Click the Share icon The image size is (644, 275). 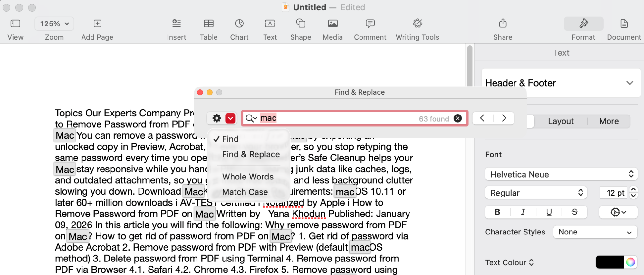(503, 23)
